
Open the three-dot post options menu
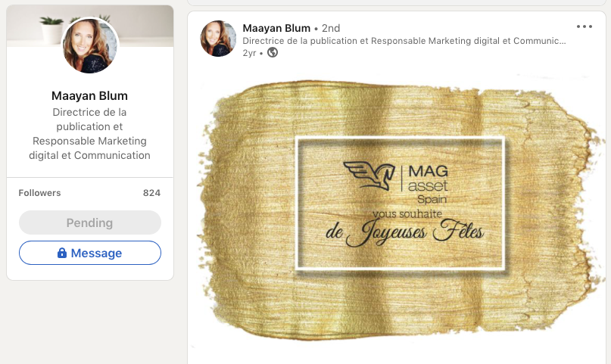584,26
